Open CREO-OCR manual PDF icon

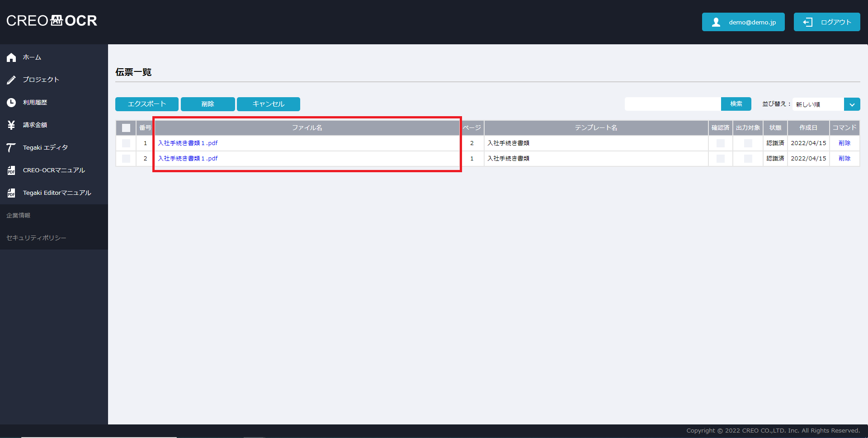[11, 170]
